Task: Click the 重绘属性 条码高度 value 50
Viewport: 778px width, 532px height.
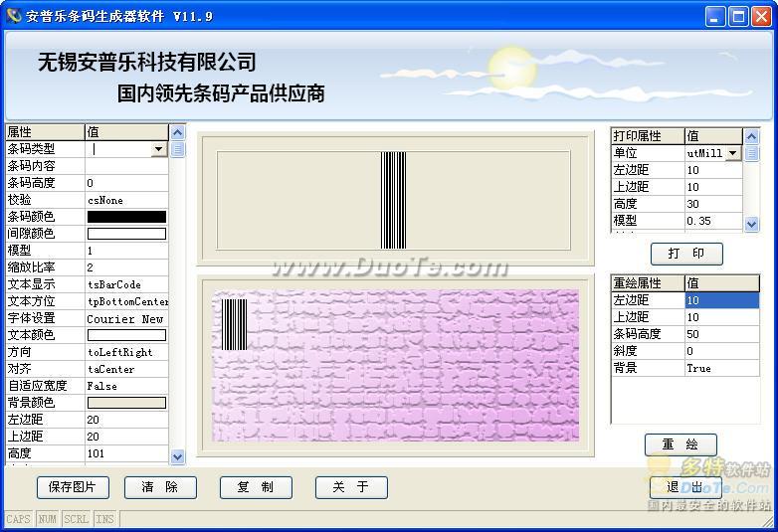Action: pos(722,334)
